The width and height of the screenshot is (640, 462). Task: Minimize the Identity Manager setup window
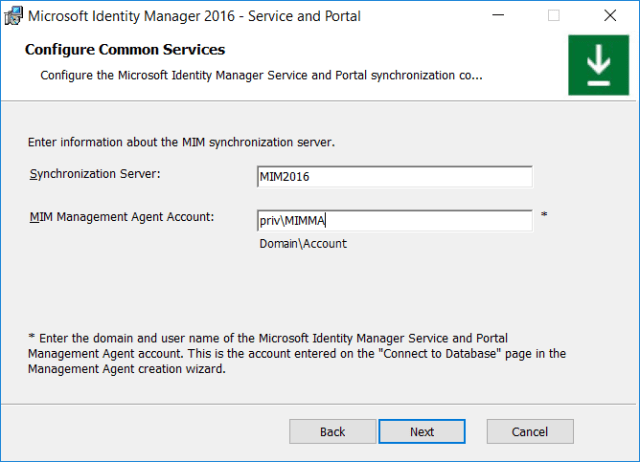click(x=495, y=16)
